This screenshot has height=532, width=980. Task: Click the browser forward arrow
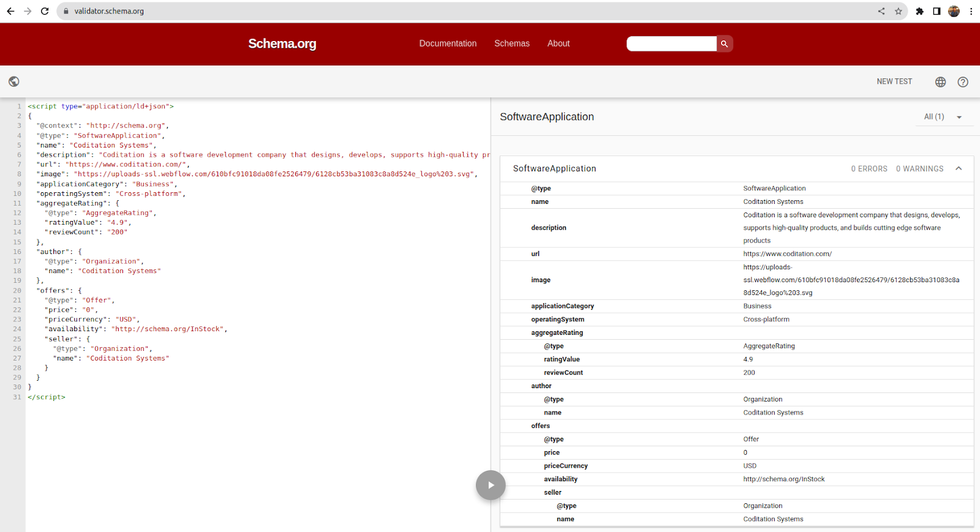[28, 11]
